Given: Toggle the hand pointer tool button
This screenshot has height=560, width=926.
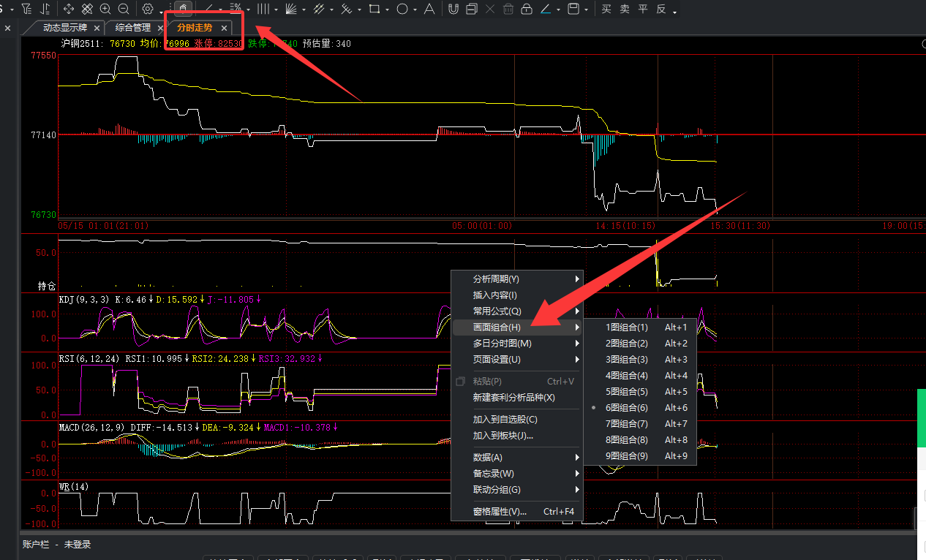Looking at the screenshot, I should click(x=184, y=9).
